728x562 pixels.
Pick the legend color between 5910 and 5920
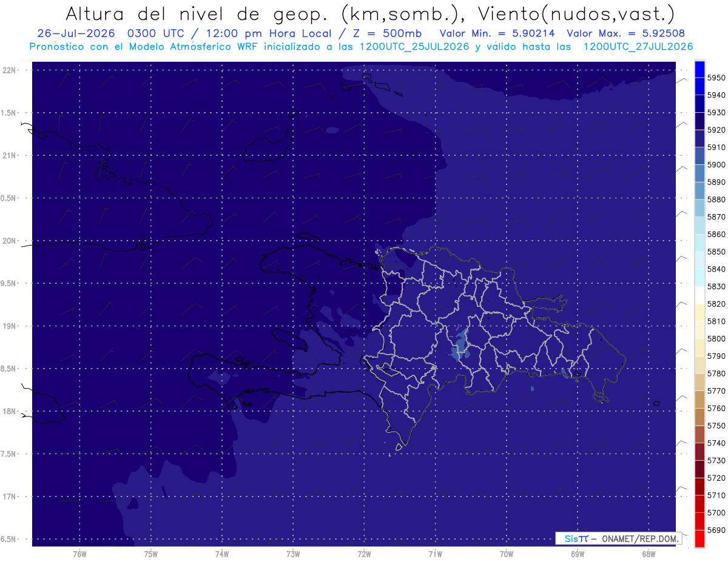tap(699, 139)
